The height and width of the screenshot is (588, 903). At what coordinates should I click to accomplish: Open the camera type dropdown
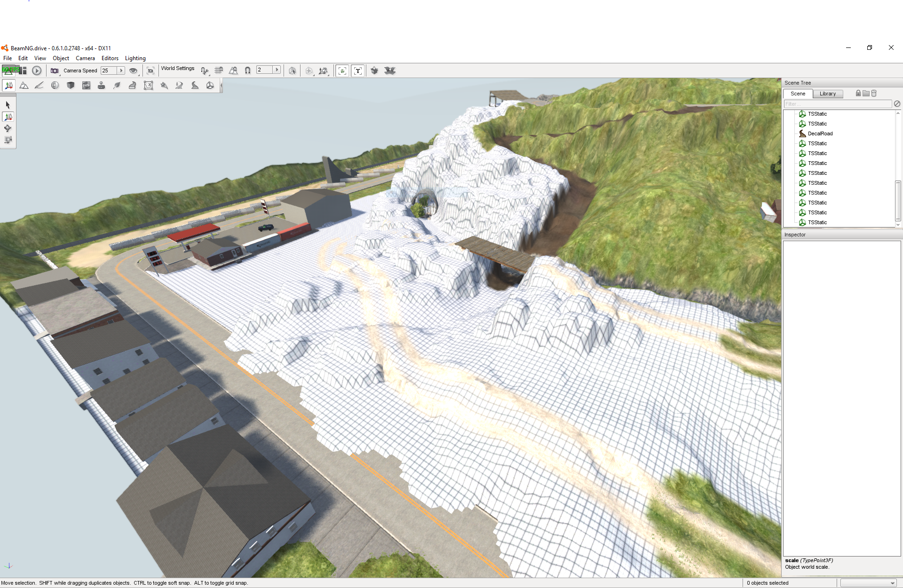pos(55,71)
